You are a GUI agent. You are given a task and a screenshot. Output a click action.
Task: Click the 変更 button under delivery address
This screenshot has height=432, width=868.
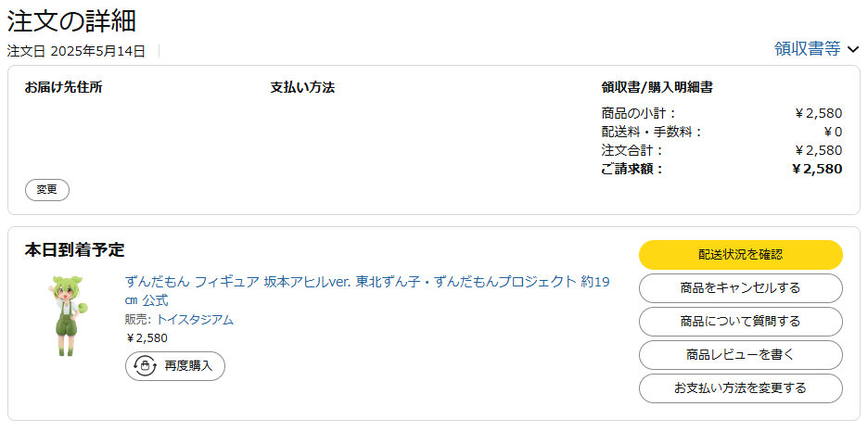click(x=47, y=190)
